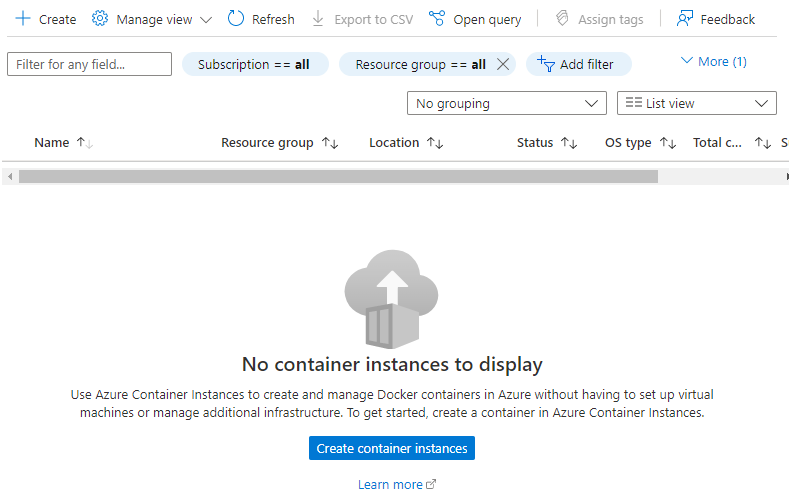
Task: Open the List view dropdown
Action: (697, 103)
